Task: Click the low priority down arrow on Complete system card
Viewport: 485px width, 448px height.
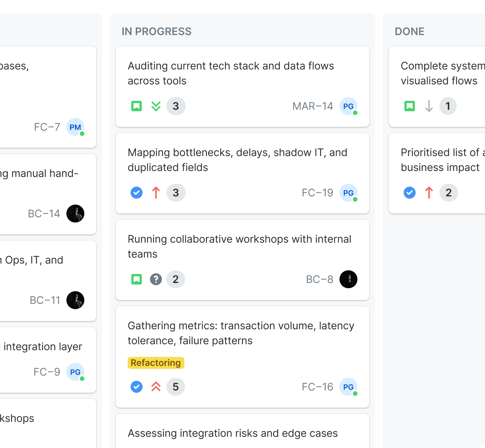Action: tap(429, 106)
